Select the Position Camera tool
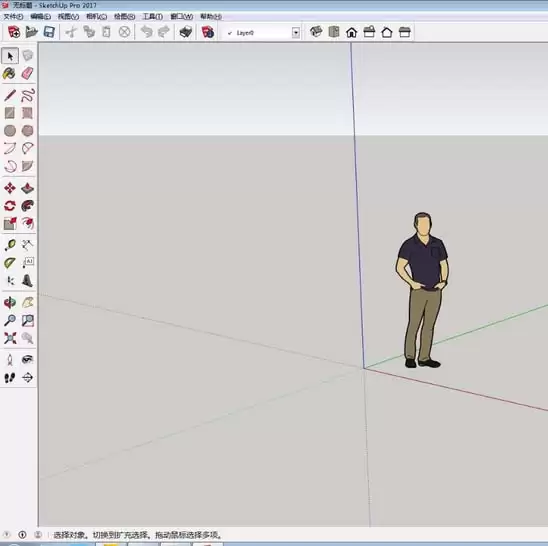Screen dimensions: 548x546 coord(10,360)
